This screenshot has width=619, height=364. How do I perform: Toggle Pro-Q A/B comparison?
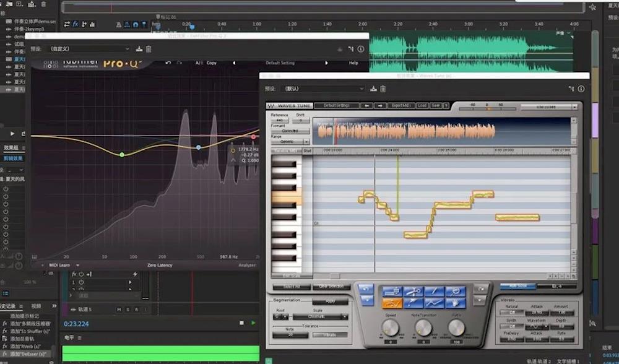point(199,63)
